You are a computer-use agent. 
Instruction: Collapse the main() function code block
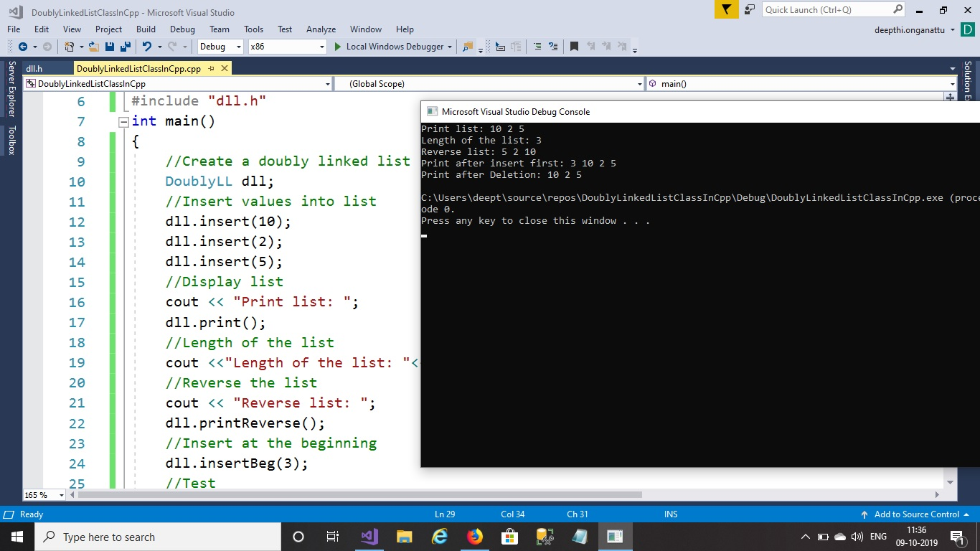[123, 122]
